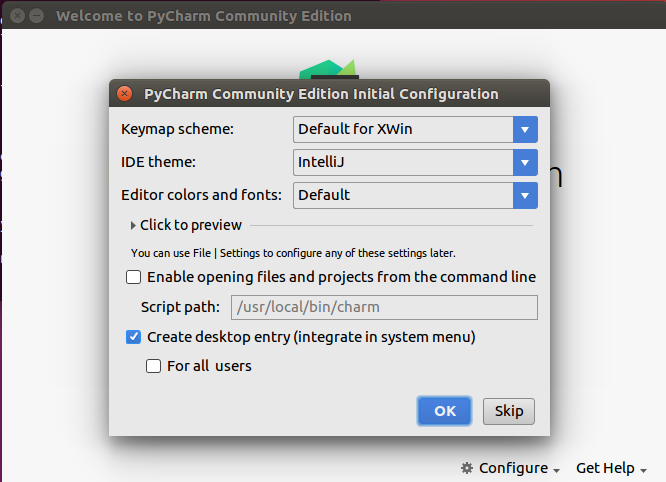Click the gear icon next to Configure

pos(467,468)
